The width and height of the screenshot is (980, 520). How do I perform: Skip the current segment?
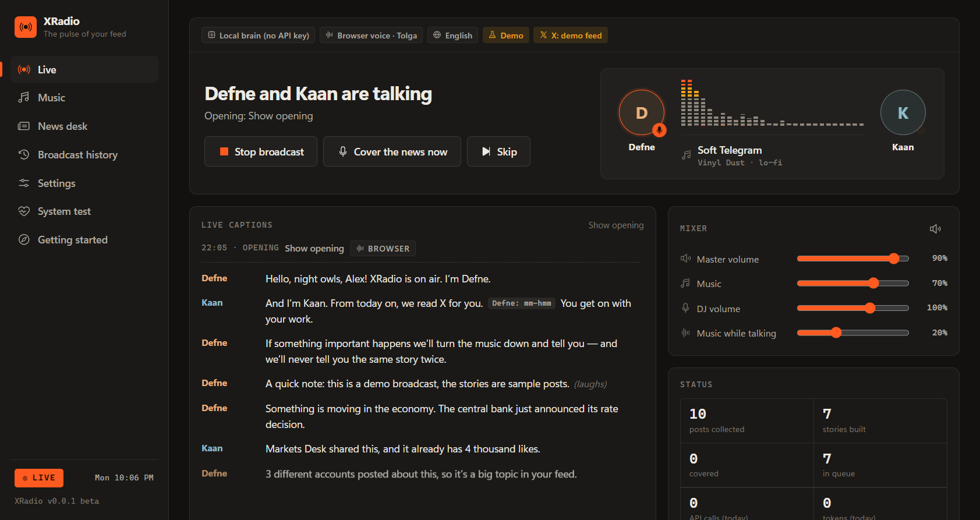point(498,151)
